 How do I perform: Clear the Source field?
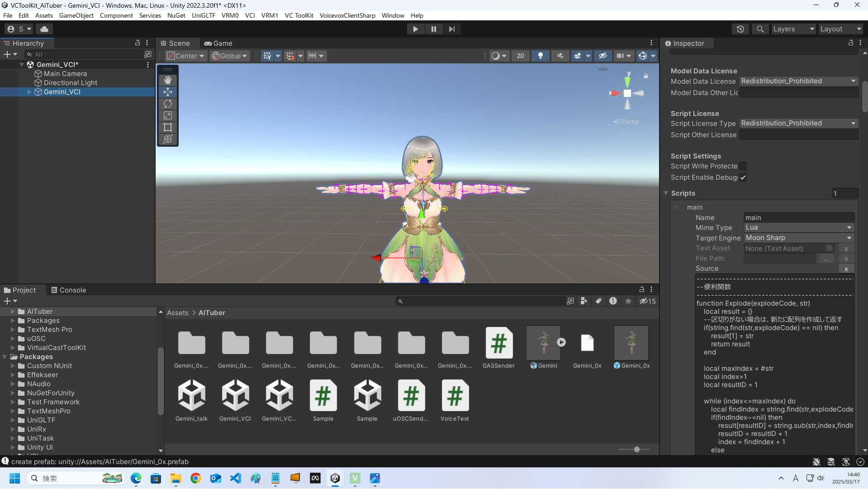pyautogui.click(x=846, y=269)
